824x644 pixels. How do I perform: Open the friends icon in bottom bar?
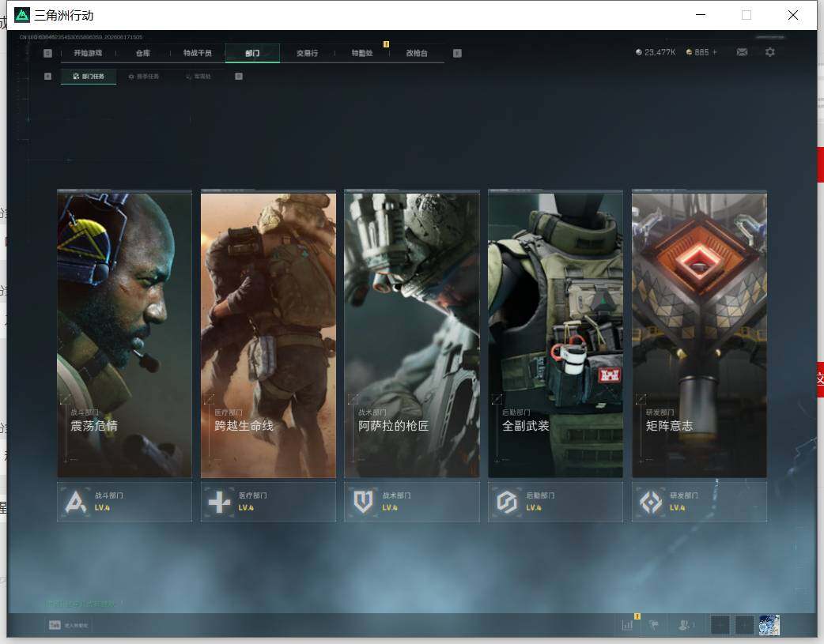[x=684, y=625]
